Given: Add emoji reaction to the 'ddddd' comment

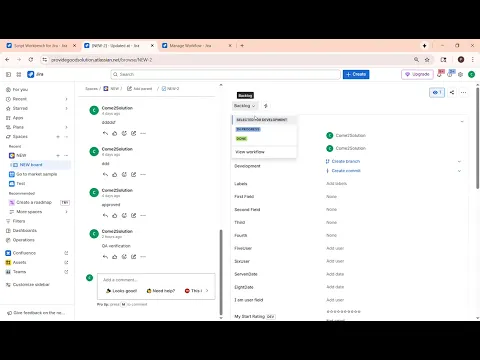Looking at the screenshot, I should 124,133.
